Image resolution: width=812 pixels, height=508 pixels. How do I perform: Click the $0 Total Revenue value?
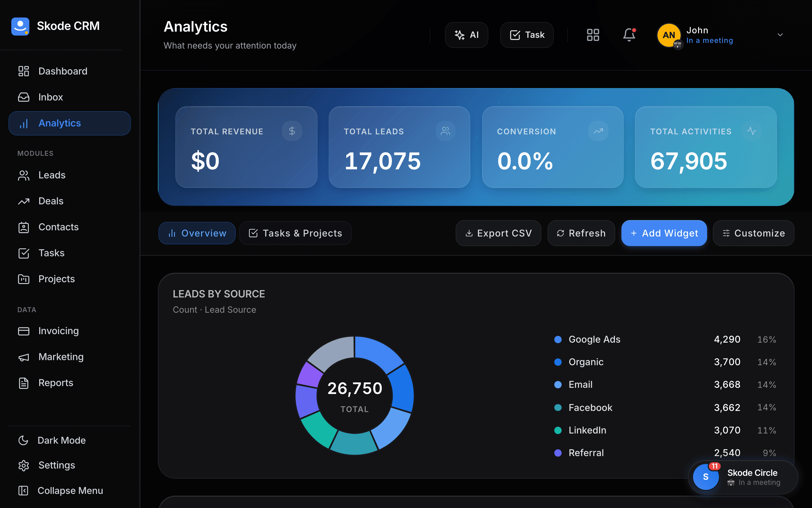205,161
